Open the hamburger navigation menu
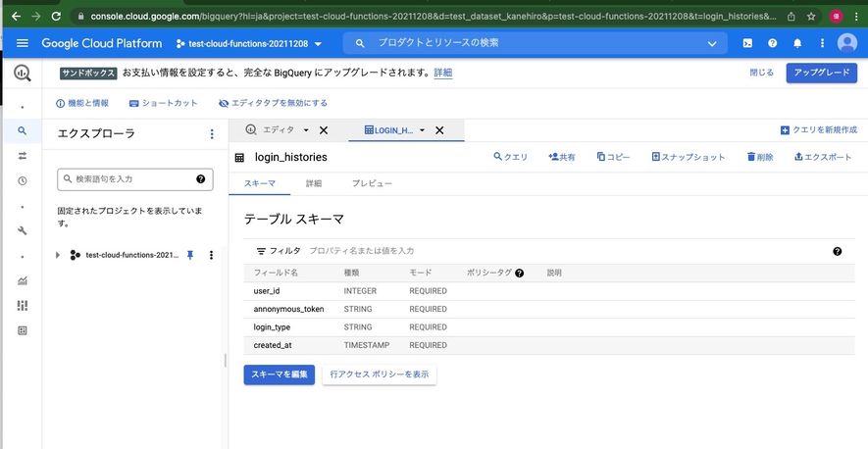The height and width of the screenshot is (449, 868). [x=23, y=43]
